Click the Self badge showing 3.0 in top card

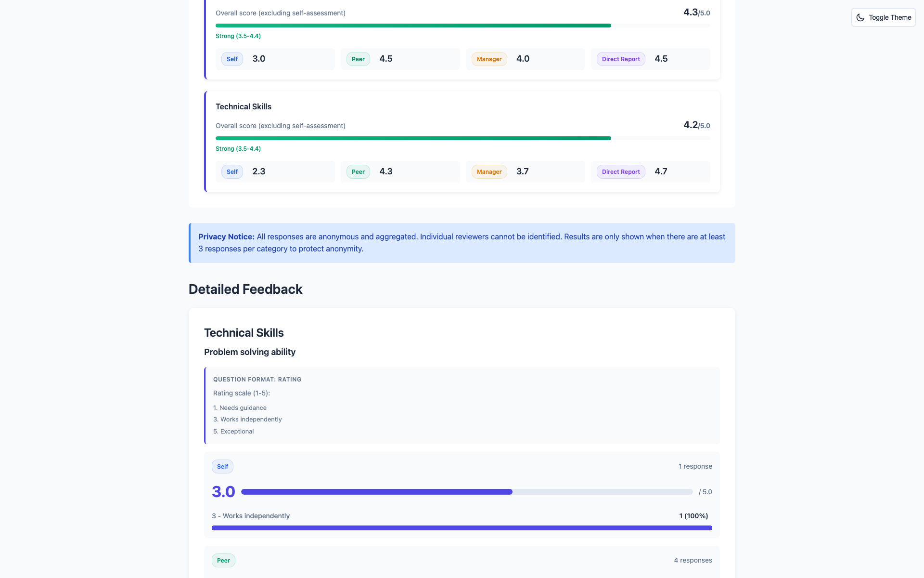click(x=232, y=59)
